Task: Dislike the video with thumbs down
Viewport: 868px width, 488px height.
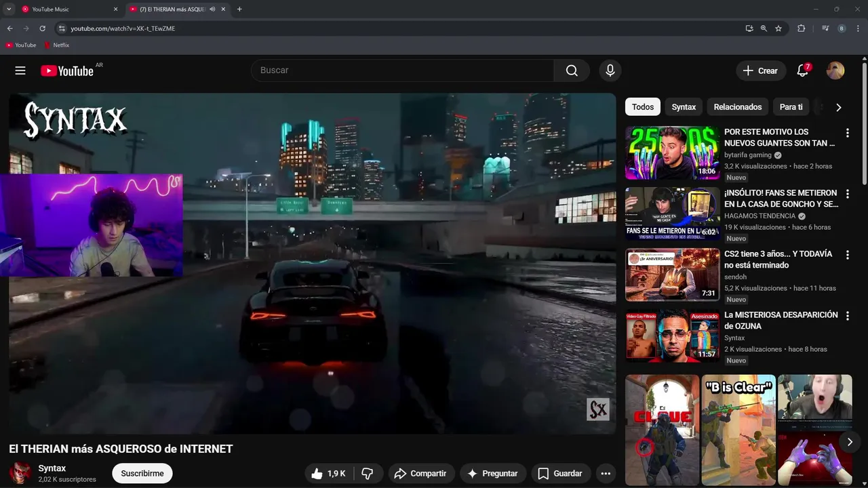Action: pyautogui.click(x=368, y=474)
